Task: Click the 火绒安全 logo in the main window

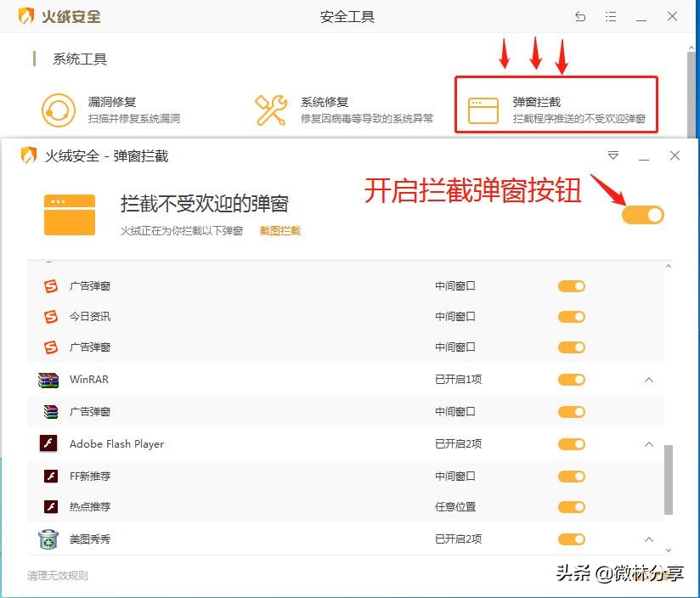Action: (25, 16)
